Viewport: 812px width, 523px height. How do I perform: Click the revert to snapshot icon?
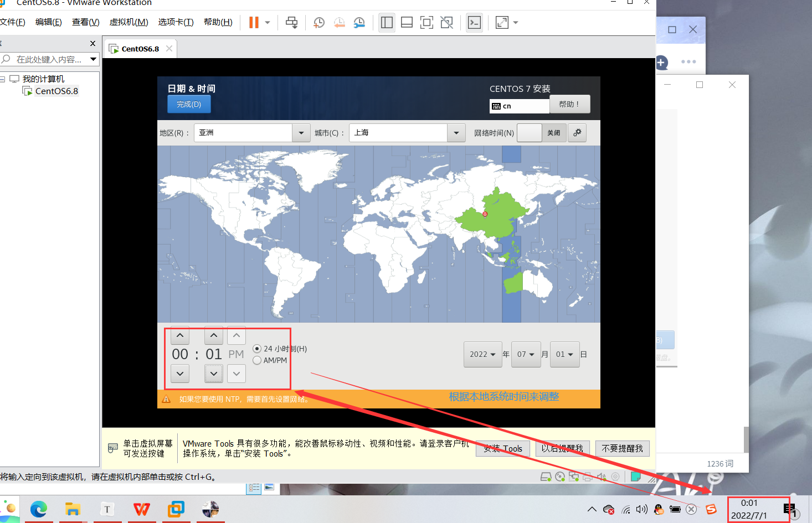click(x=339, y=23)
